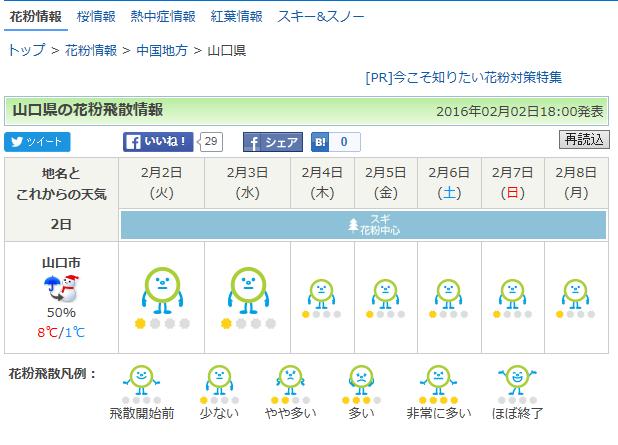Screen dimensions: 618x445
Task: Click the 2月8日 pollen level dots
Action: coord(575,314)
